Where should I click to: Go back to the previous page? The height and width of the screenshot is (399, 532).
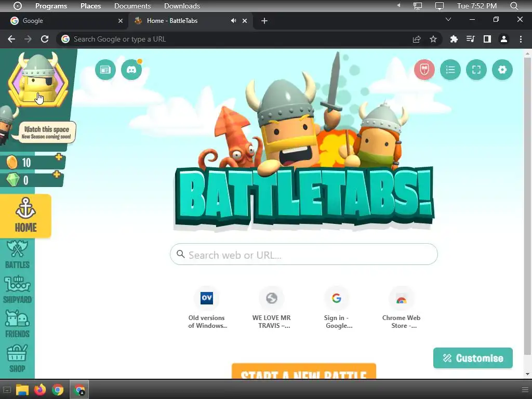coord(11,39)
